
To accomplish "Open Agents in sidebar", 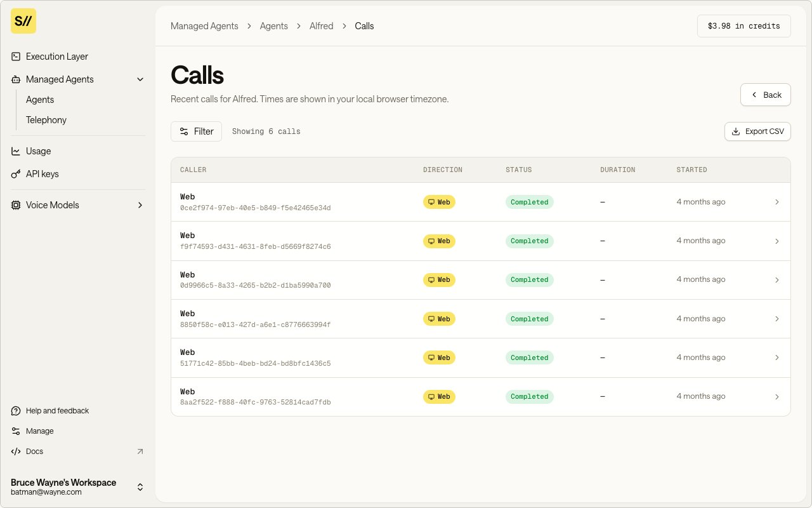I will click(x=40, y=100).
